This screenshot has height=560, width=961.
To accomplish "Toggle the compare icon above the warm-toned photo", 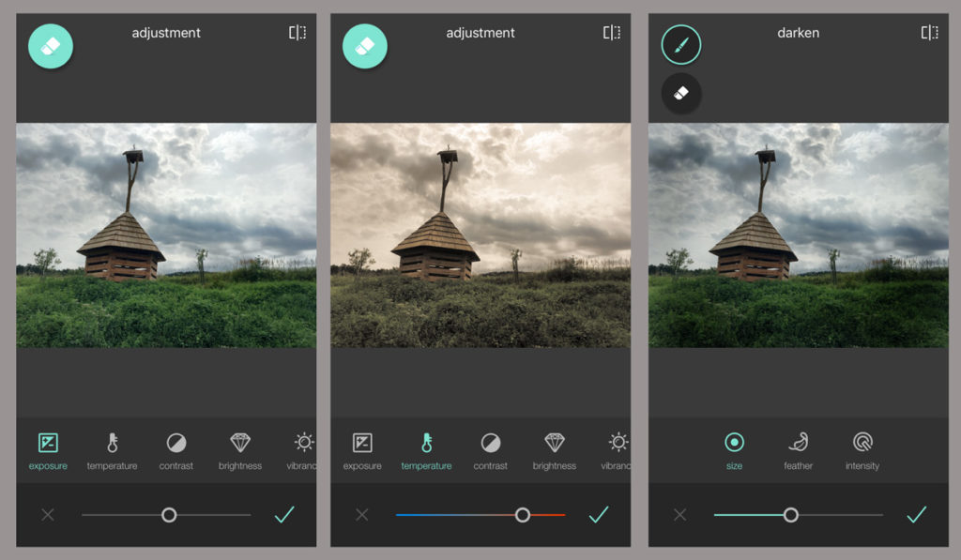I will tap(612, 33).
